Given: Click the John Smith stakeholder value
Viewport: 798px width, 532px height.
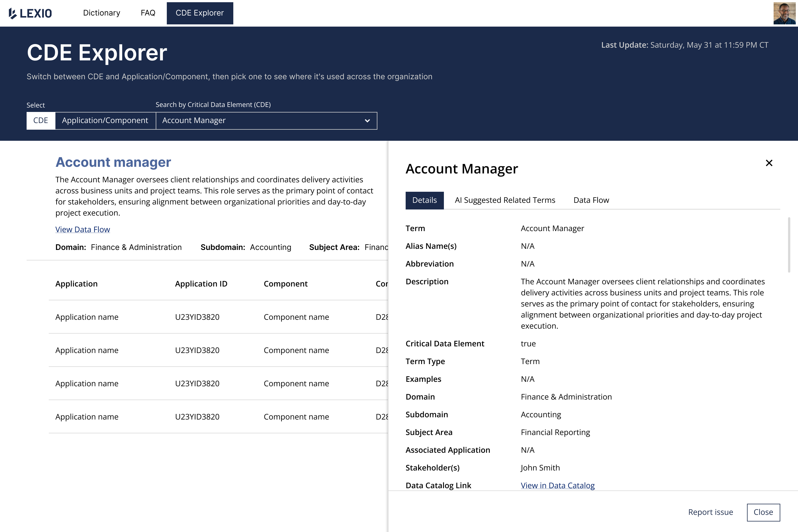Looking at the screenshot, I should (x=540, y=468).
